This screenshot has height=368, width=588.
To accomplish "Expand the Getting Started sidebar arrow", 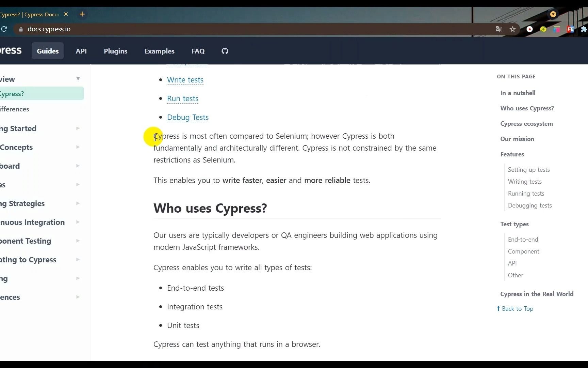I will point(78,128).
